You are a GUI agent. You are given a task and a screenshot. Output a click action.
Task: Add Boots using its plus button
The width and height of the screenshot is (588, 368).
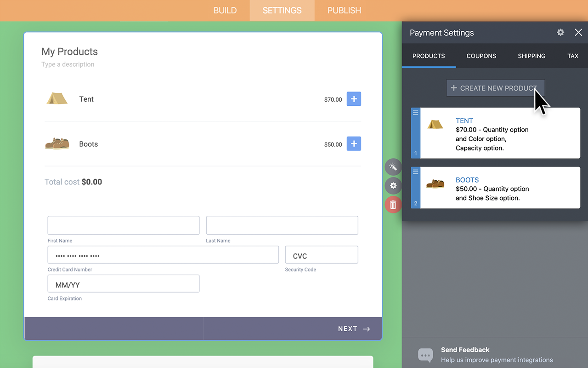pyautogui.click(x=354, y=144)
